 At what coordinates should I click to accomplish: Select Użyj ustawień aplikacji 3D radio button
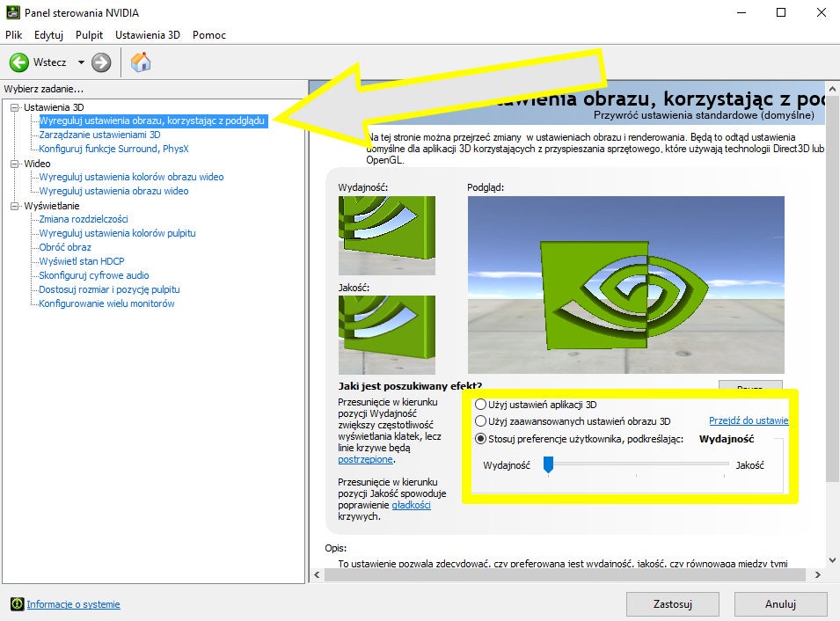(480, 405)
